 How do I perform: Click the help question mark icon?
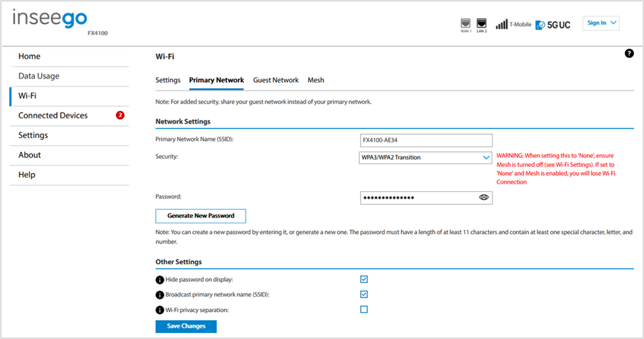(629, 53)
